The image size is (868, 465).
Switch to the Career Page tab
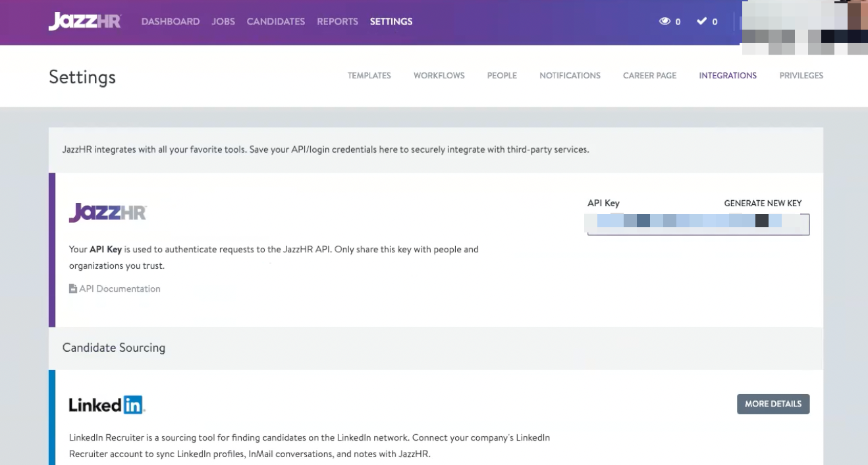tap(649, 76)
